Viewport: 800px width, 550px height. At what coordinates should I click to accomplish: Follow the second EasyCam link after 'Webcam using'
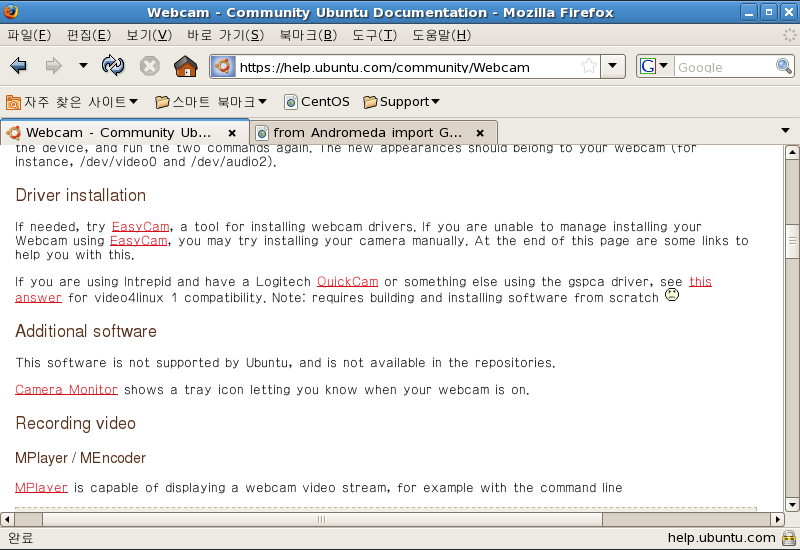coord(138,240)
